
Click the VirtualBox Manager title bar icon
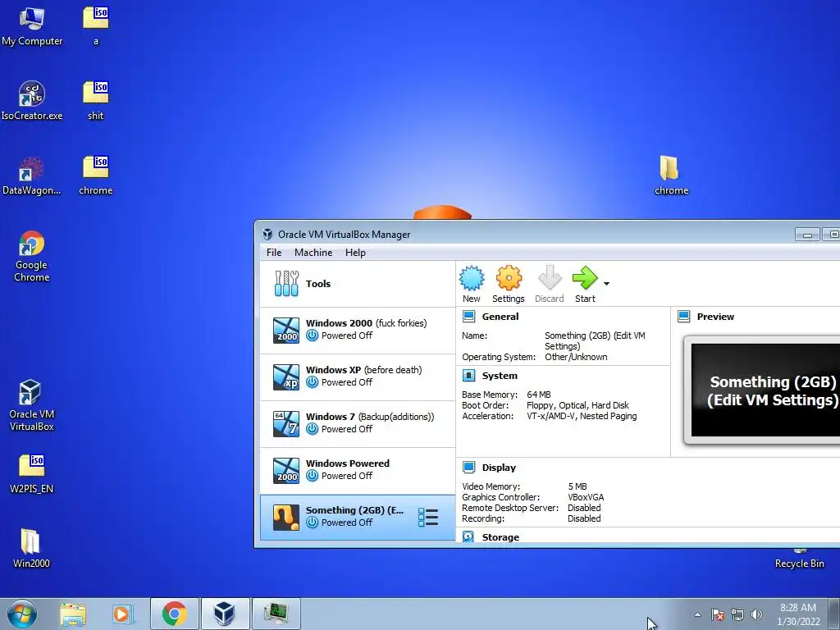pyautogui.click(x=267, y=234)
